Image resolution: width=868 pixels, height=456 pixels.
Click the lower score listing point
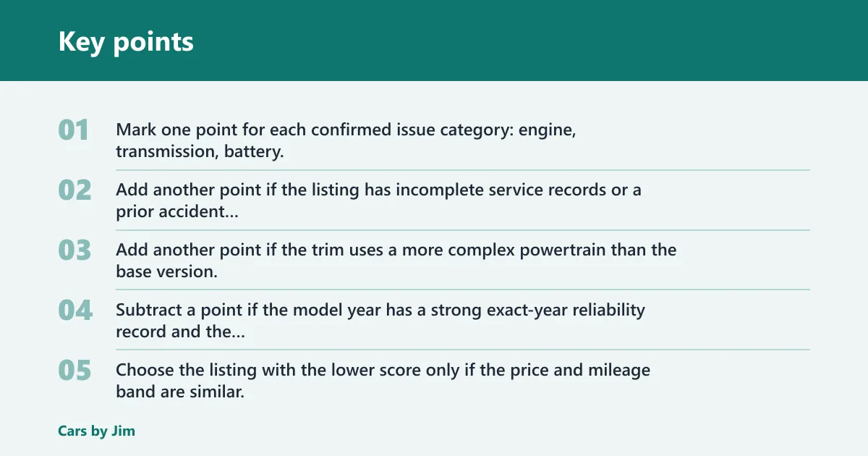pyautogui.click(x=383, y=381)
